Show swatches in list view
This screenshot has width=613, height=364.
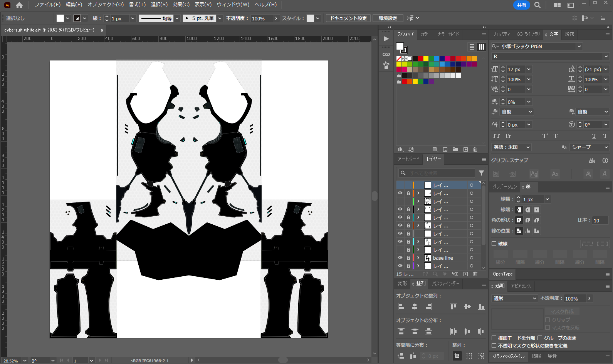point(472,47)
